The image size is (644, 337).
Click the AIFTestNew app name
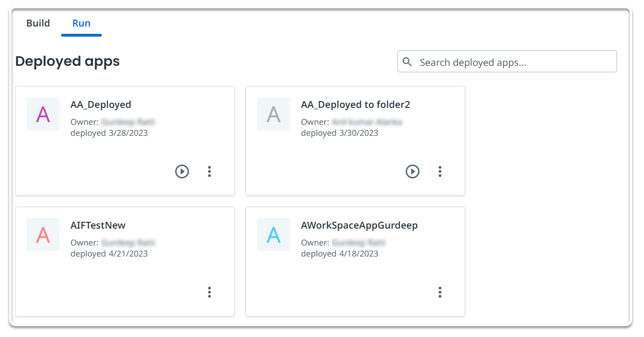pos(98,225)
